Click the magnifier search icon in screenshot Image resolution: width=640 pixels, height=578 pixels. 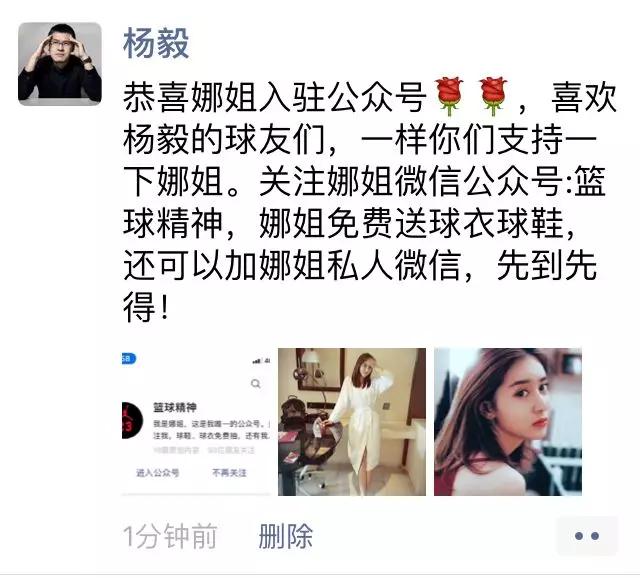[x=256, y=384]
